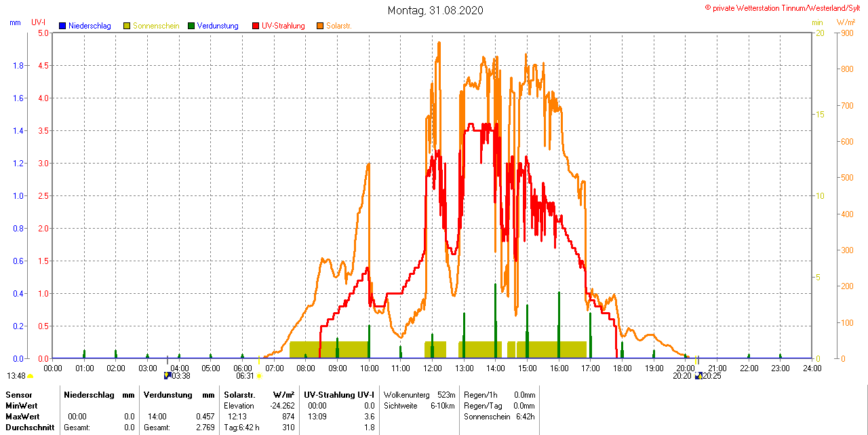Click the 20 tick on the min axis
This screenshot has width=868, height=435.
[819, 33]
